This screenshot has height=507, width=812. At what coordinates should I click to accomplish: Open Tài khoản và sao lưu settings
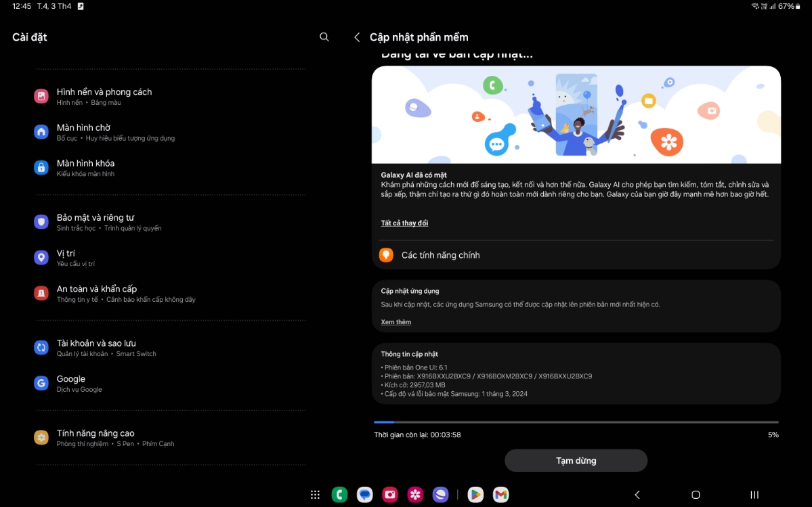coord(171,348)
